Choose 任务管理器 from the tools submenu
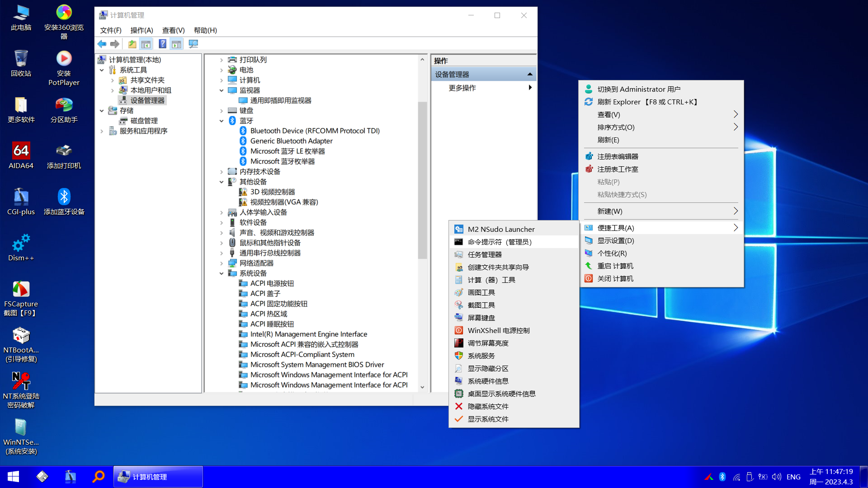Image resolution: width=868 pixels, height=488 pixels. tap(514, 254)
